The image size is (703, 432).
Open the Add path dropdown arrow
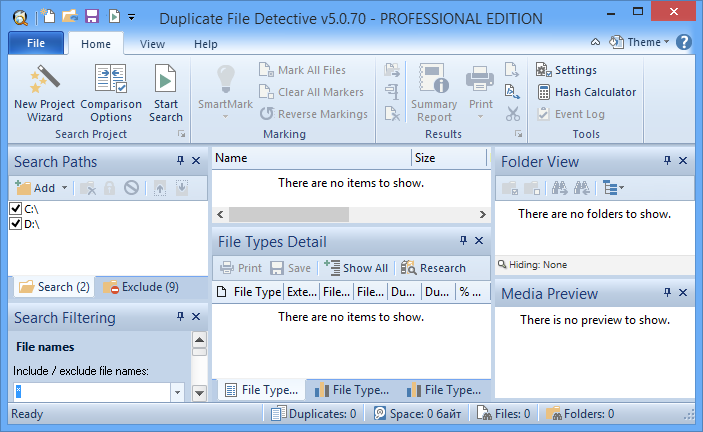point(65,188)
